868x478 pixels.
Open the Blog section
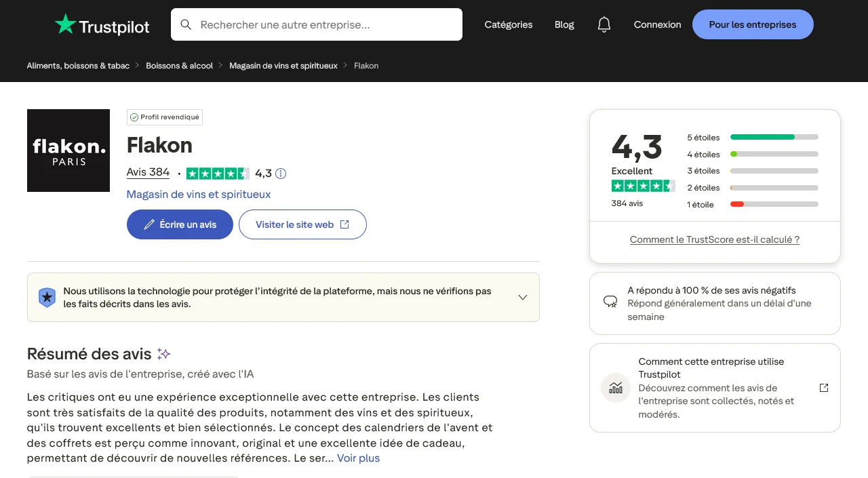tap(564, 24)
